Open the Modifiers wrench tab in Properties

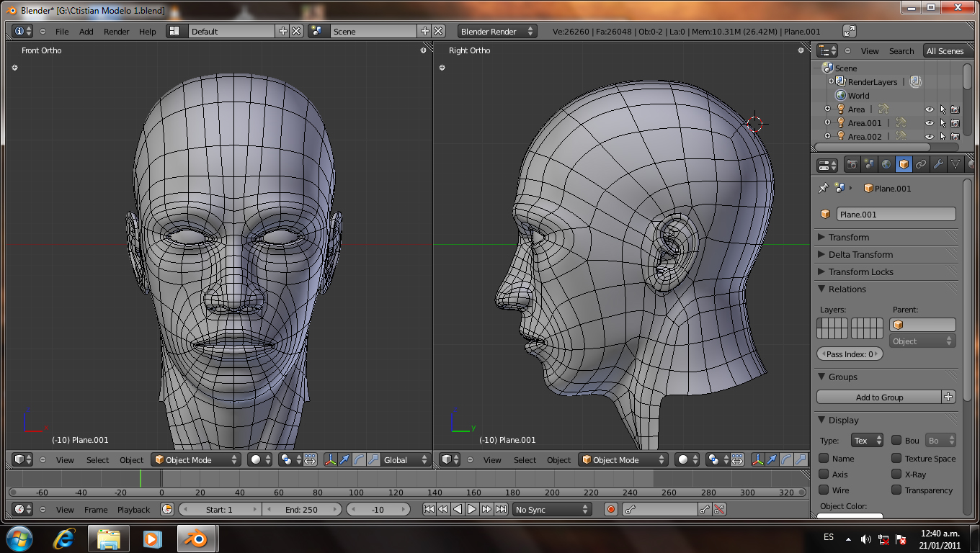click(938, 164)
